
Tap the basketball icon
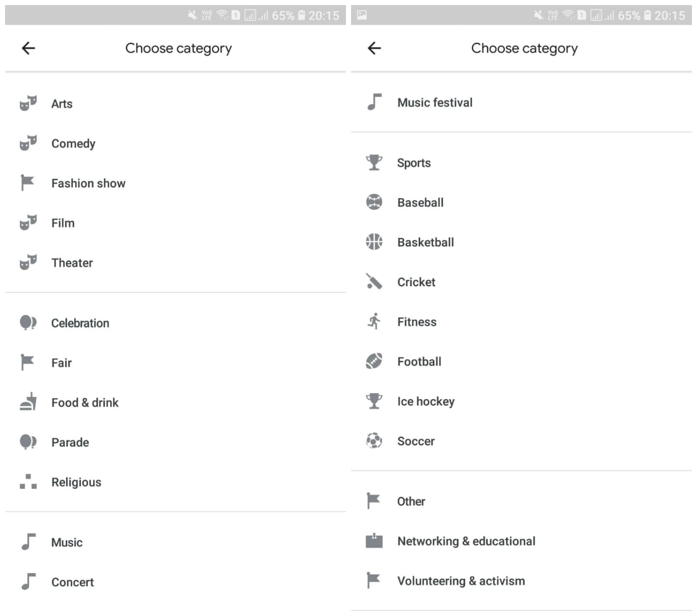point(374,242)
